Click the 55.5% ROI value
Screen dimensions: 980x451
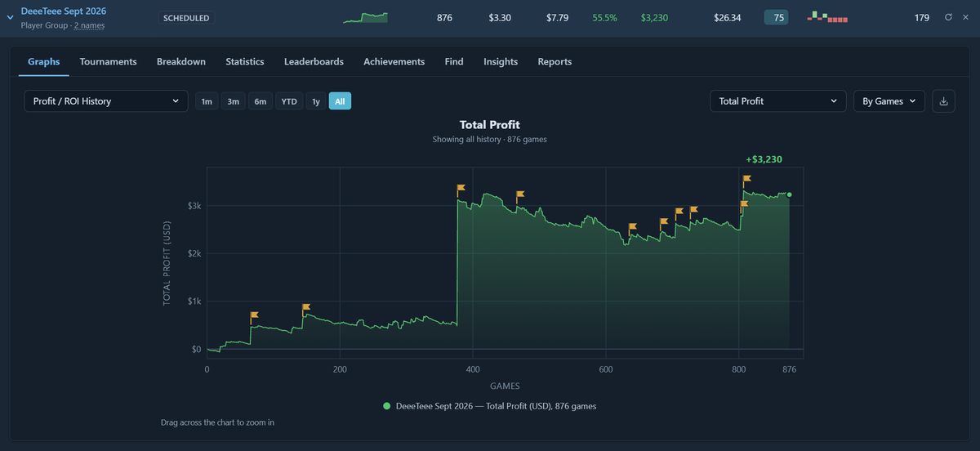point(605,17)
